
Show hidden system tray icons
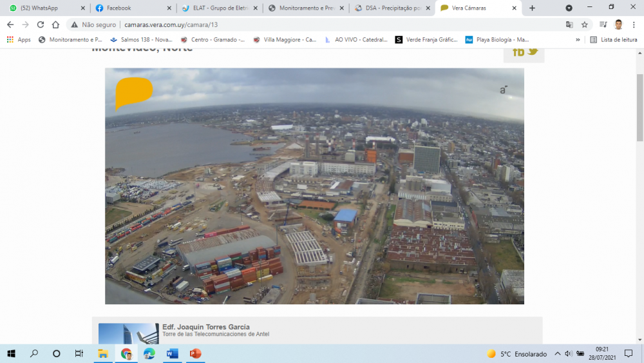(x=558, y=354)
